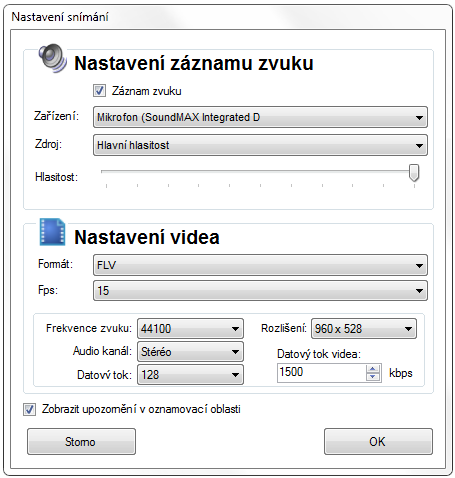Viewport: 455px width, 478px height.
Task: Decrease video bitrate with the down arrow
Action: tap(373, 377)
